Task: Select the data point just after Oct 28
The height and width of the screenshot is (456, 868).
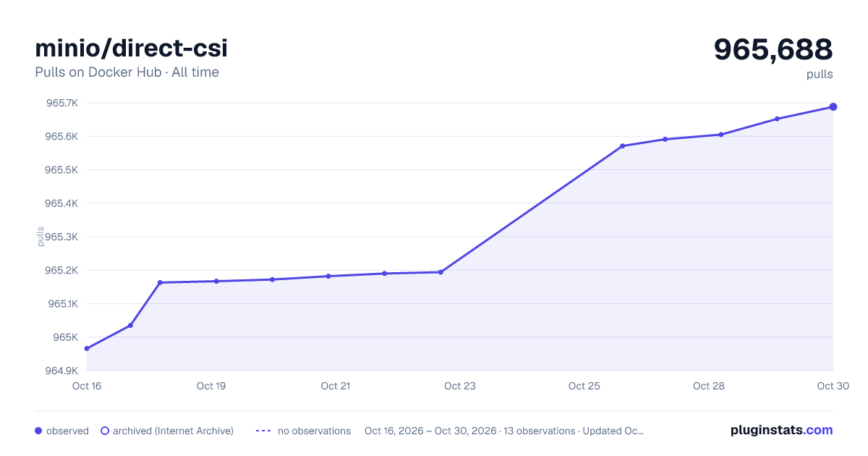Action: [x=721, y=135]
